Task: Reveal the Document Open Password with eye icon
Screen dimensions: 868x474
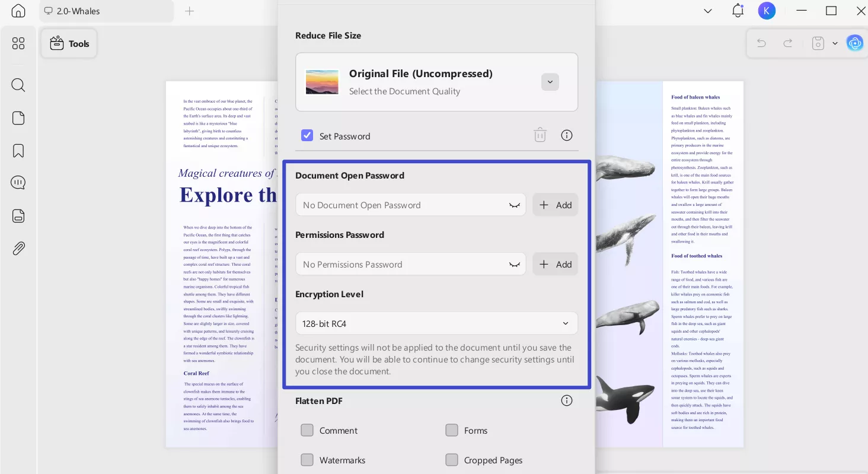Action: (514, 205)
